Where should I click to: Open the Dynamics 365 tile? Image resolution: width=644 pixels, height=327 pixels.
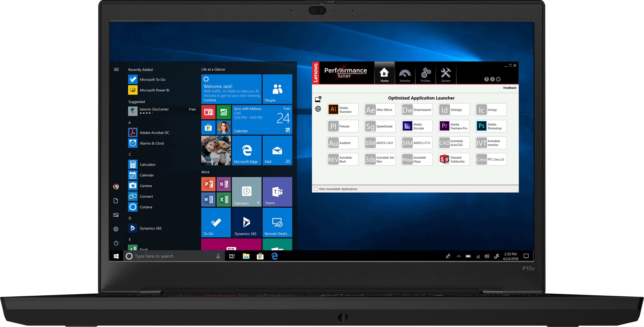[x=246, y=223]
